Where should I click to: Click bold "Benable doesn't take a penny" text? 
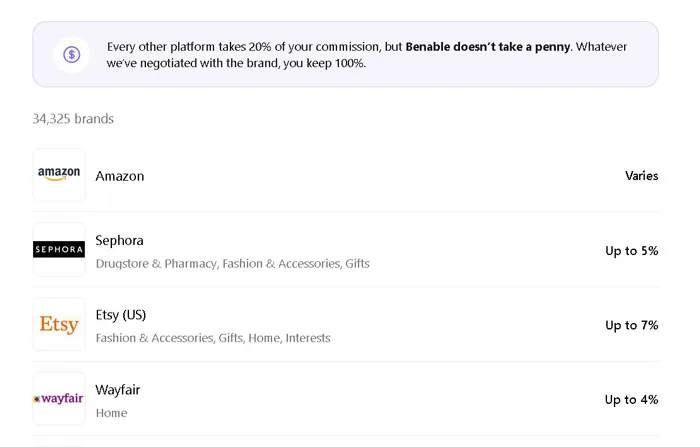pyautogui.click(x=488, y=47)
